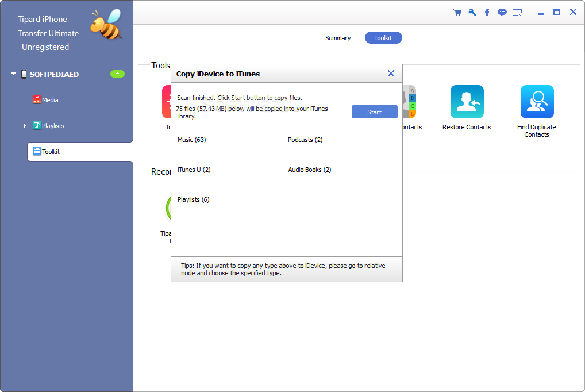Close the Copy iDevice to iTunes dialog
Viewport: 585px width, 392px height.
coord(391,74)
